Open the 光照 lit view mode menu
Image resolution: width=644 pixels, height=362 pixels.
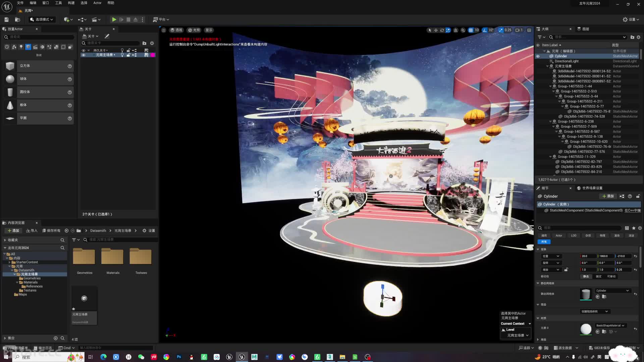click(194, 30)
